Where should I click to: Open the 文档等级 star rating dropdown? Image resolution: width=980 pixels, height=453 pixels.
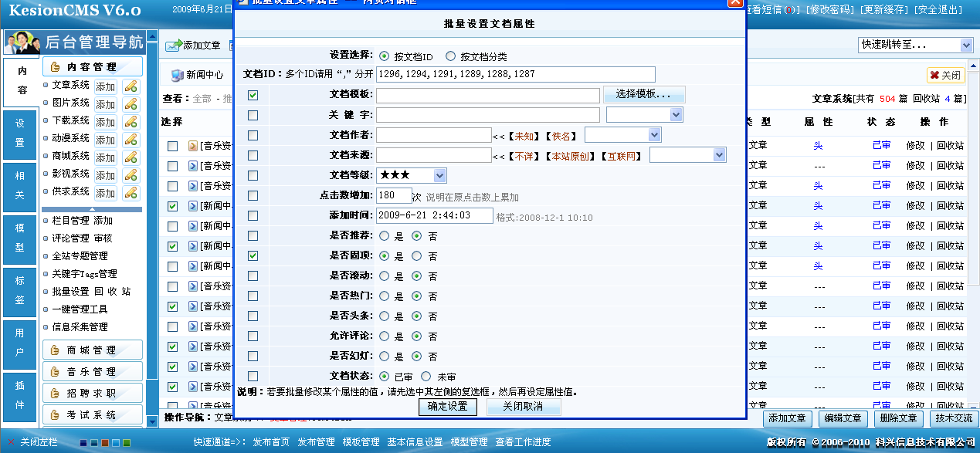coord(439,176)
